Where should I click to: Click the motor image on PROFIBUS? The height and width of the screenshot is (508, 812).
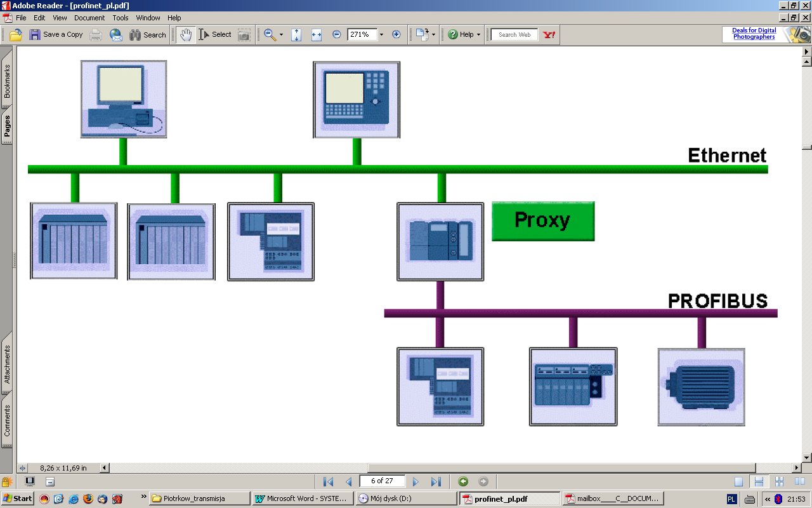701,387
